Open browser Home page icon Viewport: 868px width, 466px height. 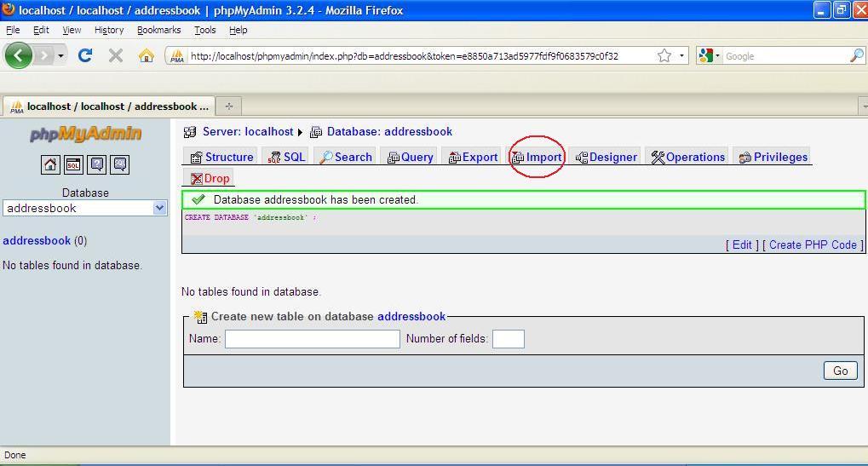tap(147, 55)
